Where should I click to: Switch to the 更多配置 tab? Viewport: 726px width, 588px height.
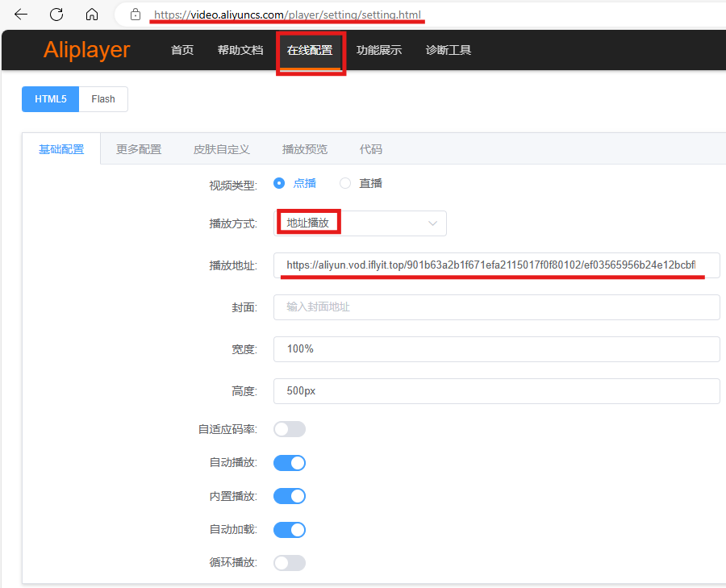[x=139, y=149]
